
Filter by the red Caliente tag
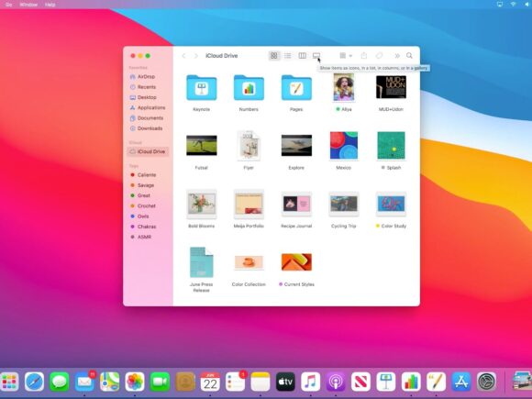148,175
